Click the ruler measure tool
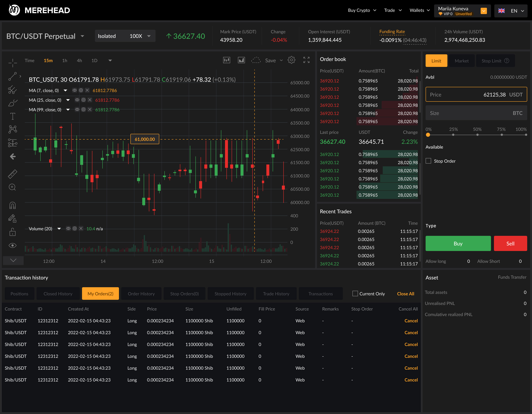 click(12, 174)
